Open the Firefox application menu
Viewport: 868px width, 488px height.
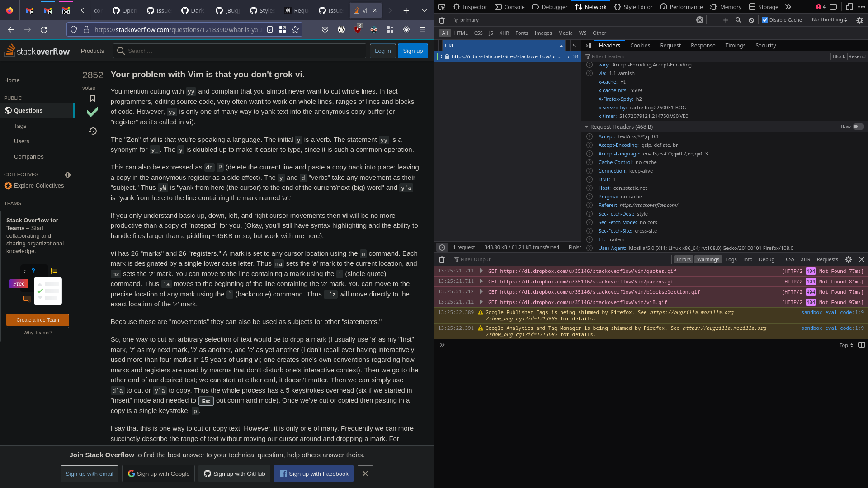[423, 29]
